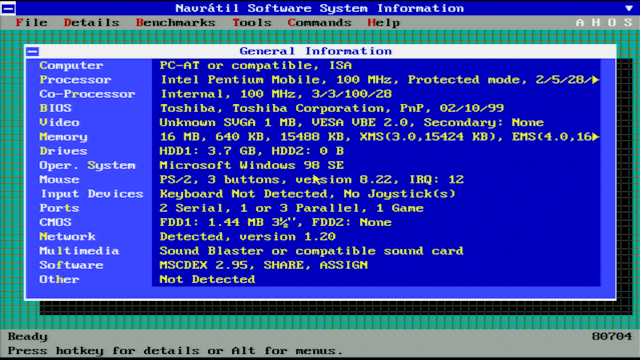Select the Memory row label
The image size is (640, 360).
63,137
